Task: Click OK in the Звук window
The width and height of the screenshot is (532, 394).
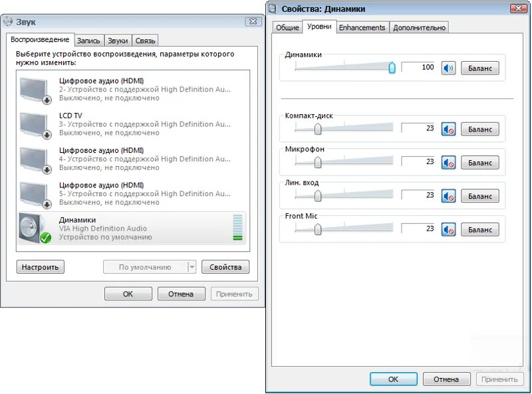Action: 128,294
